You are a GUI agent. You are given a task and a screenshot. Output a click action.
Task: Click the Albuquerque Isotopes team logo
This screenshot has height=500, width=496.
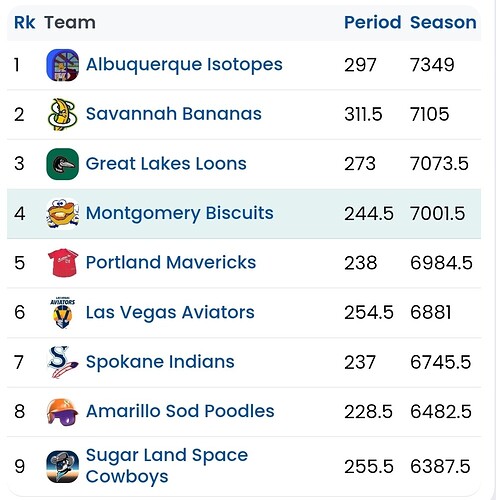(62, 65)
